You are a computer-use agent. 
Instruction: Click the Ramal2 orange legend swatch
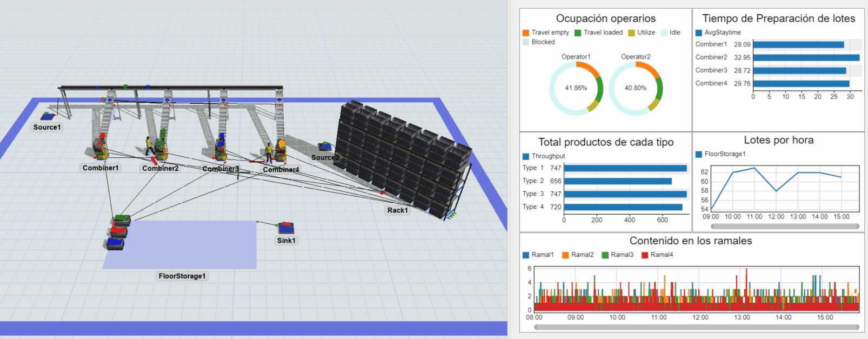[x=565, y=255]
